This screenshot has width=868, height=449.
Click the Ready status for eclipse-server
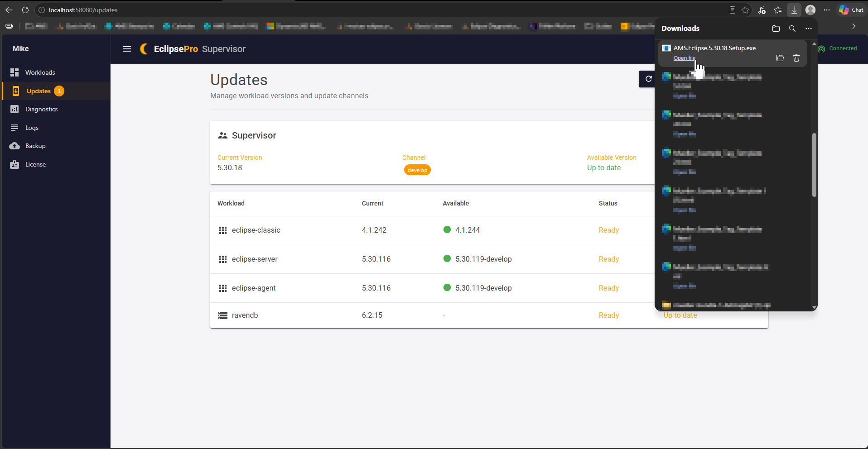(x=609, y=259)
